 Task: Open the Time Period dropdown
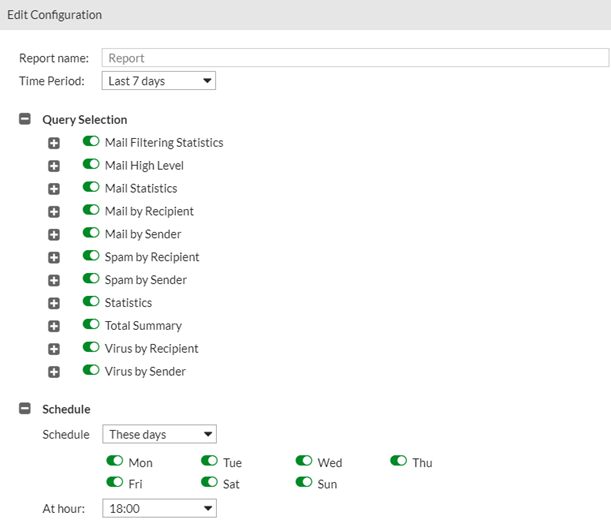(159, 81)
